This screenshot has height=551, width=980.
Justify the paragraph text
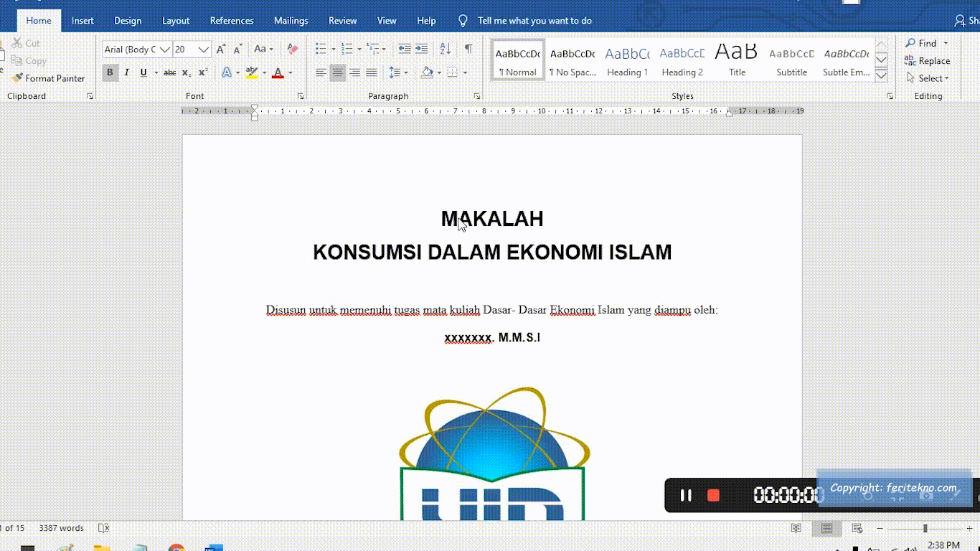[x=372, y=72]
